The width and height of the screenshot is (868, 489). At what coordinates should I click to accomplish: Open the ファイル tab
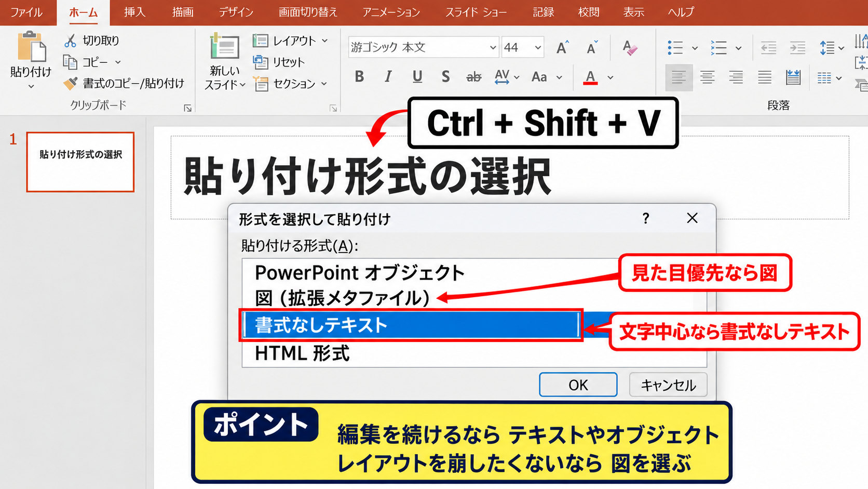point(26,12)
